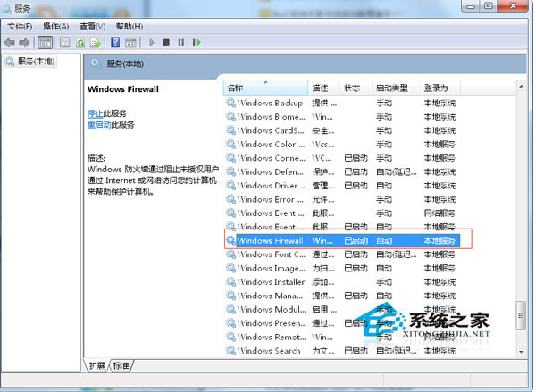The height and width of the screenshot is (392, 536).
Task: Click the Windows Mana... service name
Action: [271, 296]
